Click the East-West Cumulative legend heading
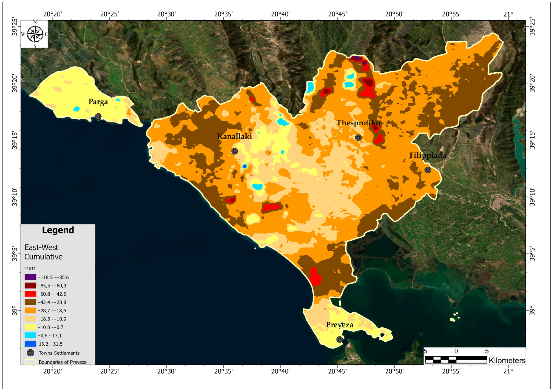Image resolution: width=553 pixels, height=392 pixels. pyautogui.click(x=43, y=252)
